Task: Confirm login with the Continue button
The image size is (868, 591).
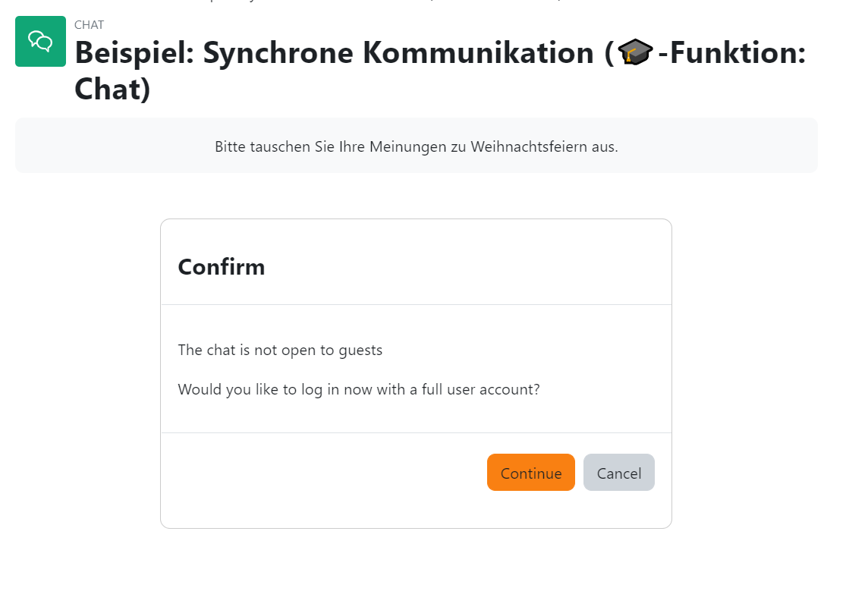Action: coord(531,473)
